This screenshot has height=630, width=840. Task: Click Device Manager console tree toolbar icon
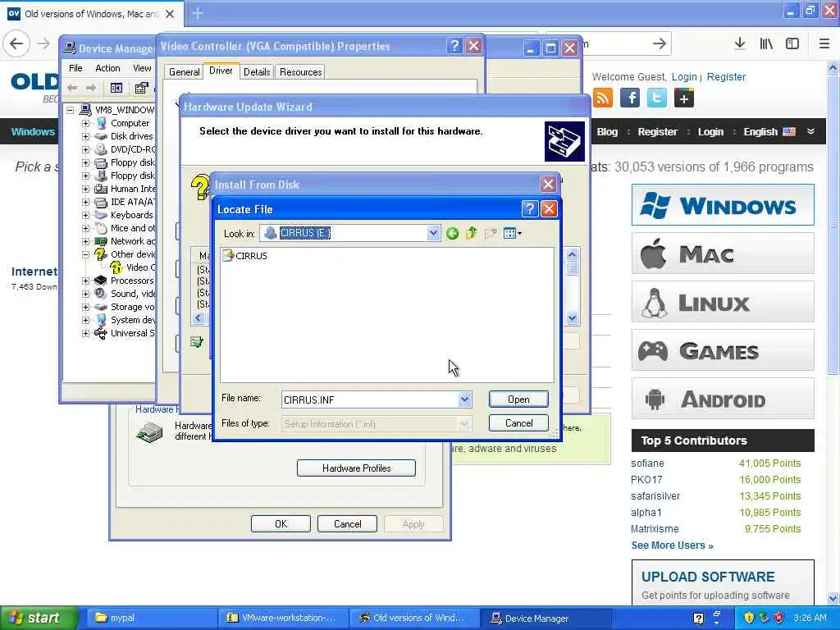coord(116,88)
